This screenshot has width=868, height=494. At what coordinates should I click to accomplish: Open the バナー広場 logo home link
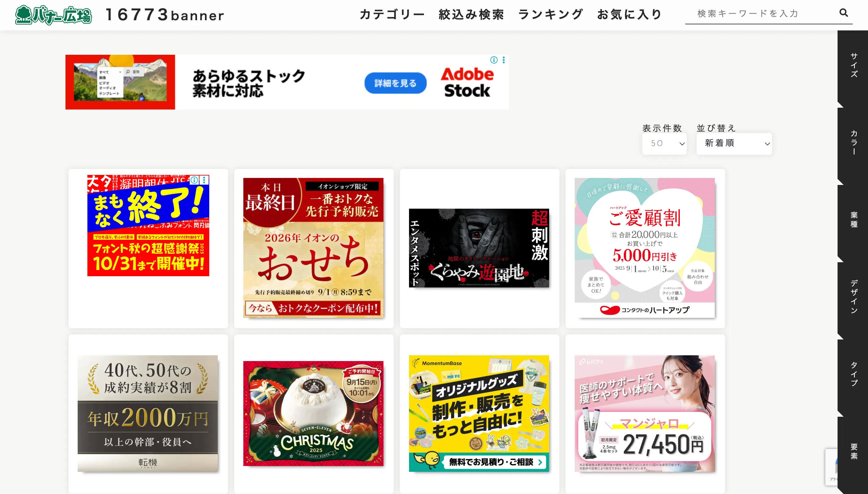click(x=53, y=15)
